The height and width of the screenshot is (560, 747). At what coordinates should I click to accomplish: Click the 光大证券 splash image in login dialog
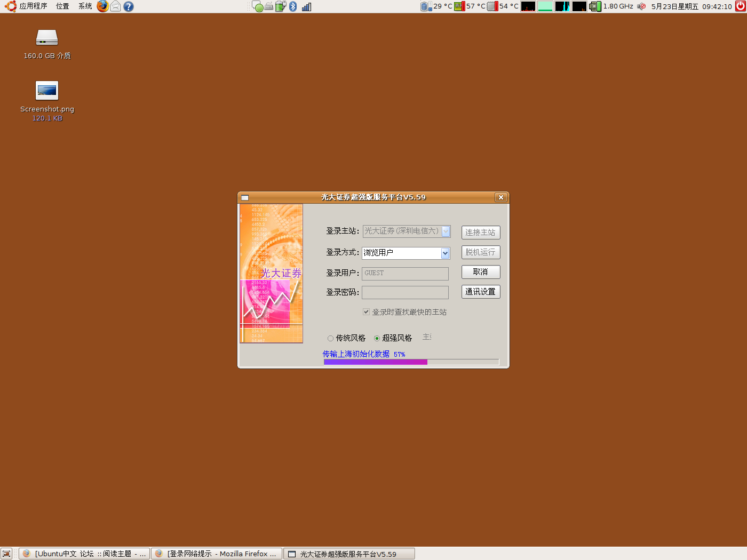[271, 273]
